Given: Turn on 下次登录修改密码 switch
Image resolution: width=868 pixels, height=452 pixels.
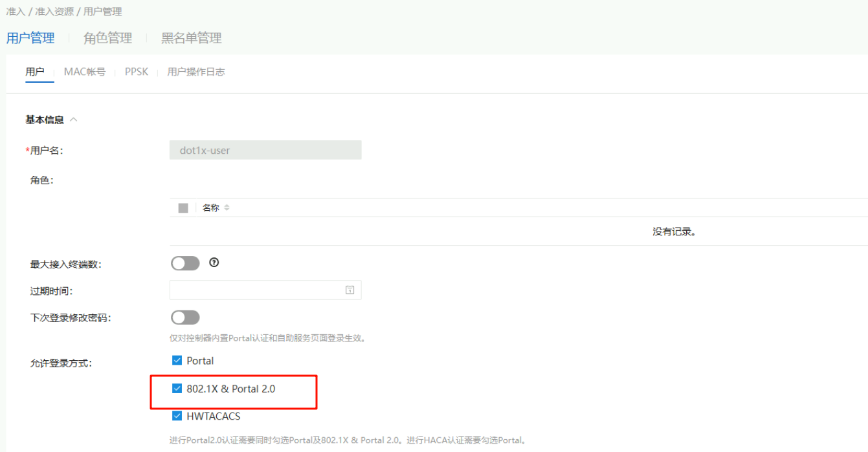Looking at the screenshot, I should click(x=185, y=317).
